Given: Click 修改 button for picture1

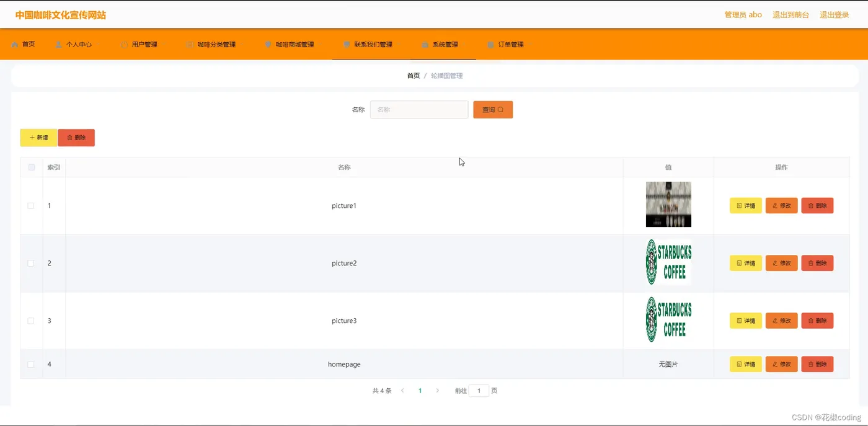Looking at the screenshot, I should [x=782, y=206].
